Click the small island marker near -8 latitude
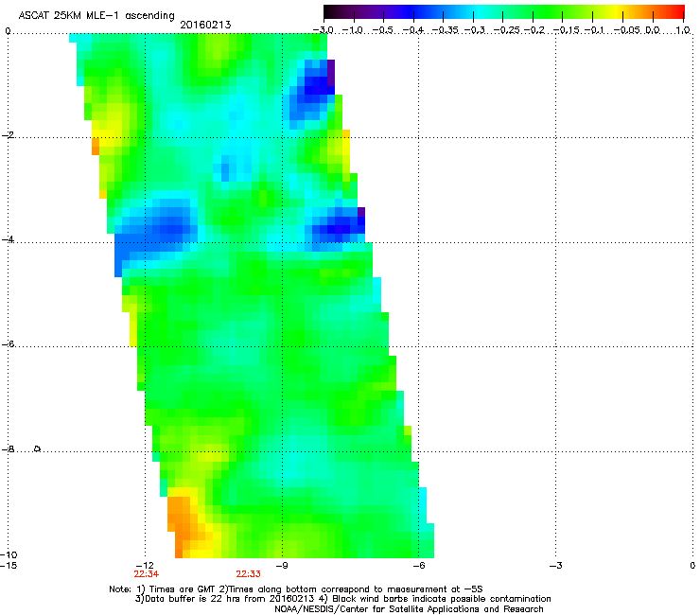This screenshot has height=615, width=700. click(38, 448)
